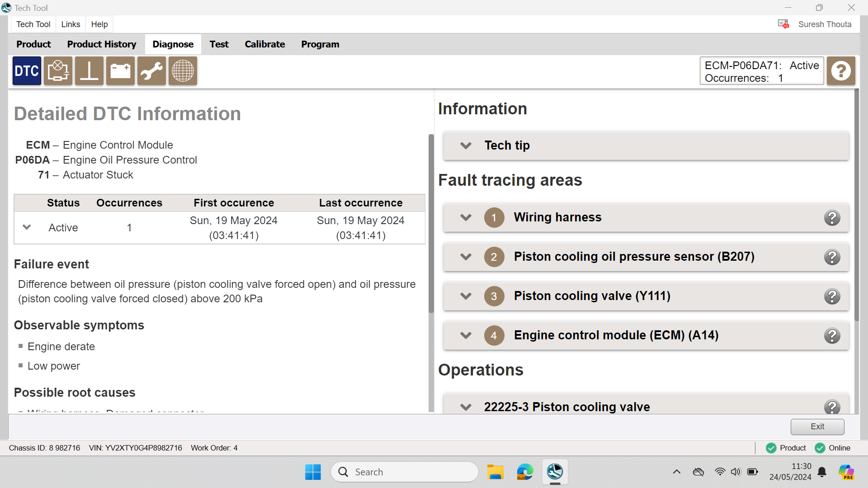Click the Tech Tool taskbar icon
The height and width of the screenshot is (488, 868).
point(555,472)
